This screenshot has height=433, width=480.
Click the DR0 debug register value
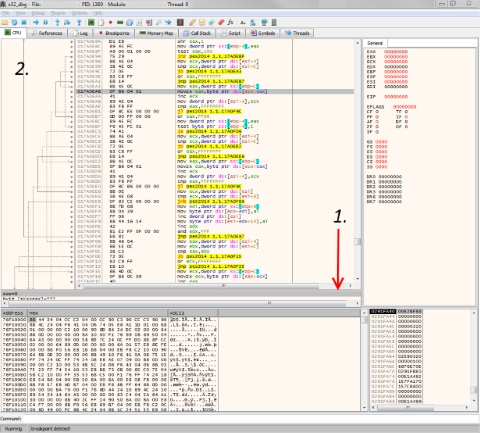[x=390, y=177]
